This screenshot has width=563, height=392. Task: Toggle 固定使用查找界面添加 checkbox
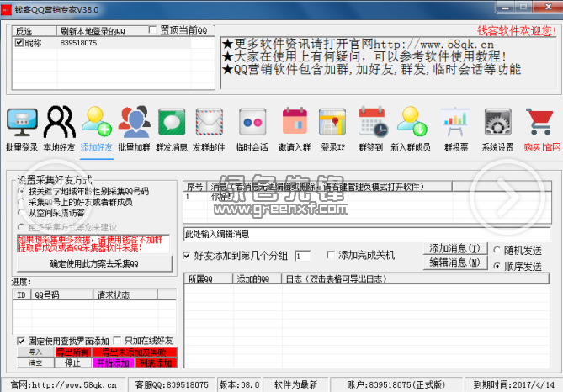[21, 341]
